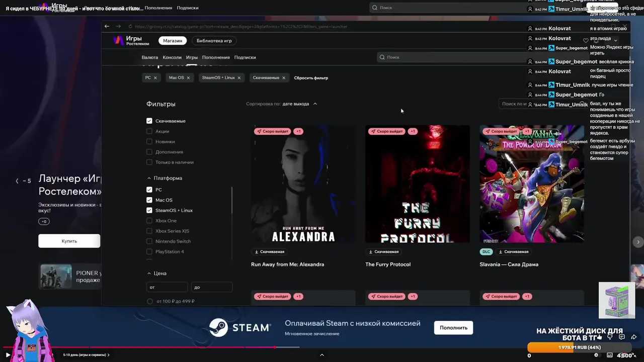Viewport: 644px width, 362px height.
Task: Click the right arrow at page edge
Action: (x=638, y=242)
